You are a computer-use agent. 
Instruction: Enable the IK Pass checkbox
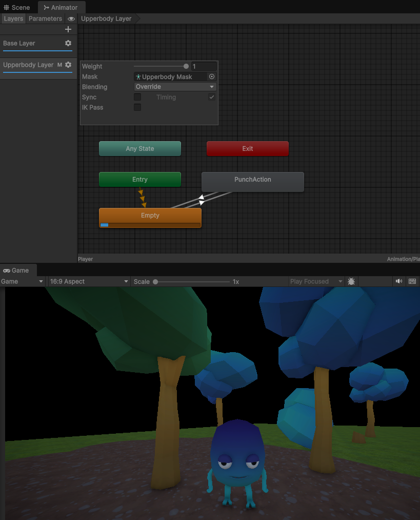coord(137,107)
